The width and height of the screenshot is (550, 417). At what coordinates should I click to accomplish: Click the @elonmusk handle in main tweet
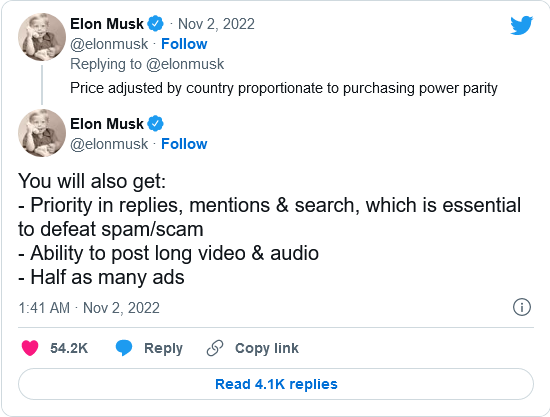point(109,144)
